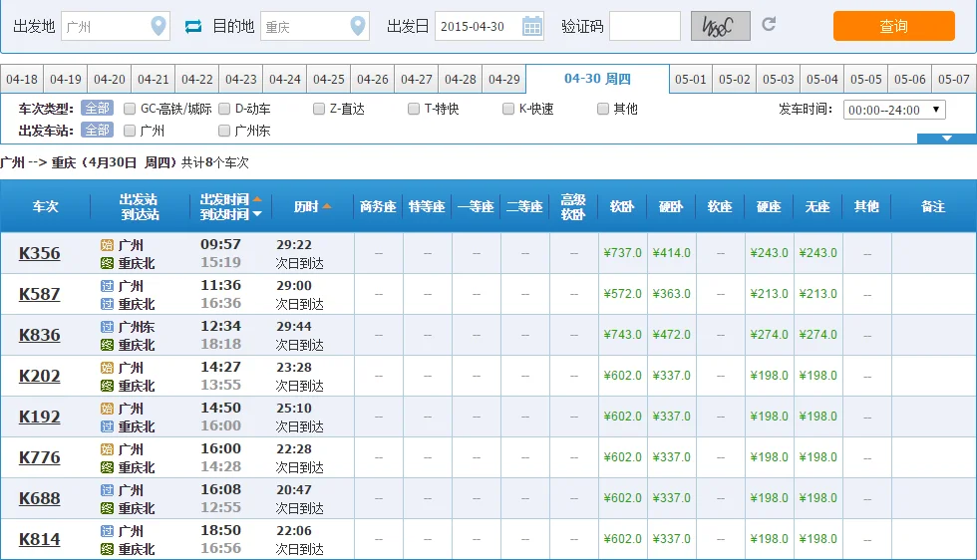Select 全部 for train type
977x560 pixels.
point(98,109)
